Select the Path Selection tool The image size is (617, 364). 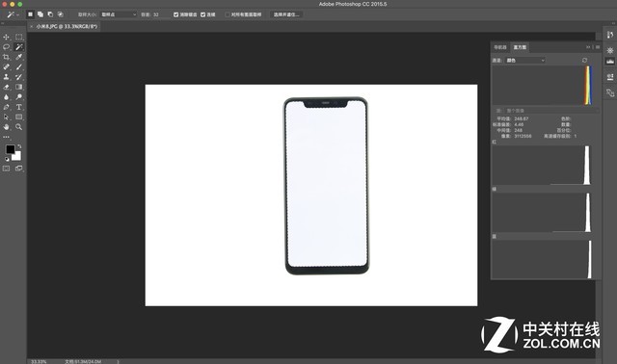click(7, 117)
